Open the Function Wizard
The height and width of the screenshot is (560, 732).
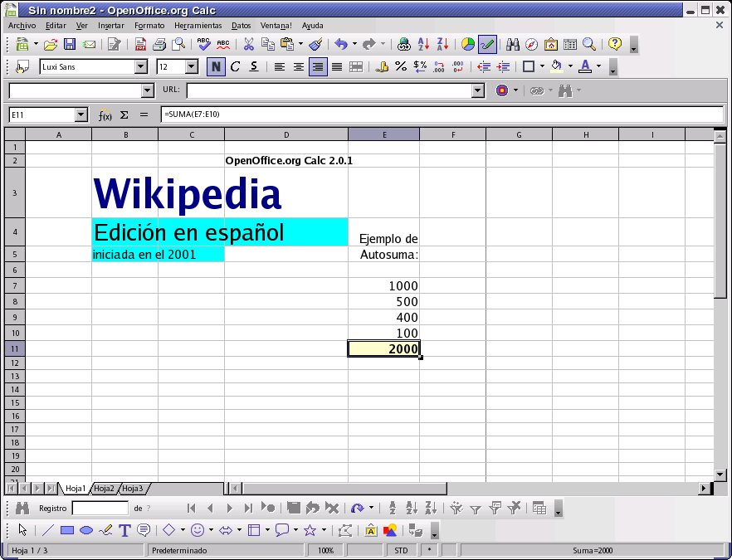click(105, 114)
